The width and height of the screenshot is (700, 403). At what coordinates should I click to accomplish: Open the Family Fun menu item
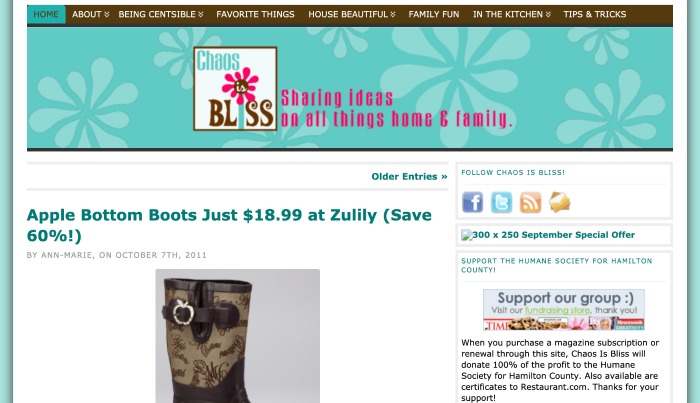pyautogui.click(x=433, y=14)
